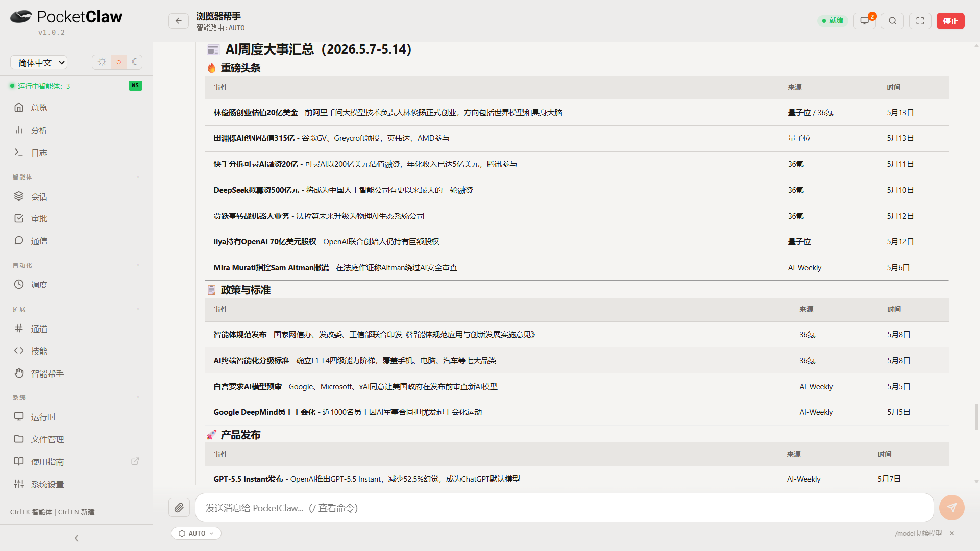The image size is (980, 551).
Task: Click the Ilya持有OpenAI 70亿美元股权 event
Action: [x=265, y=242]
